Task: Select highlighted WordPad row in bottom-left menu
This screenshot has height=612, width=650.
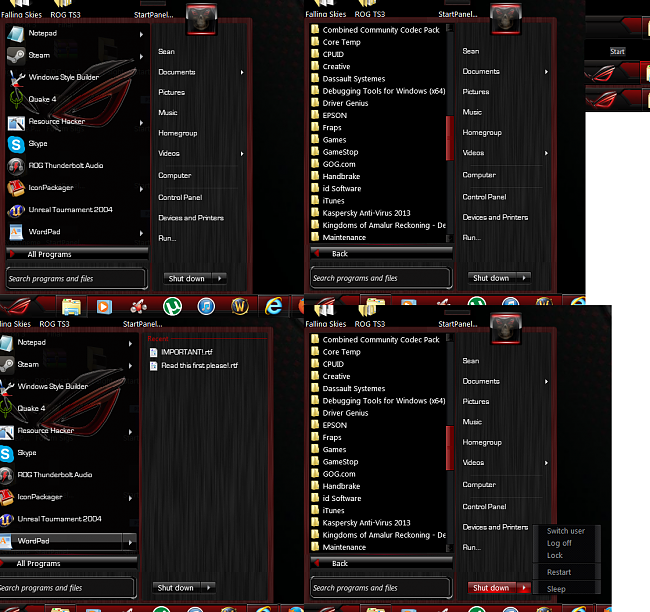Action: pyautogui.click(x=68, y=542)
